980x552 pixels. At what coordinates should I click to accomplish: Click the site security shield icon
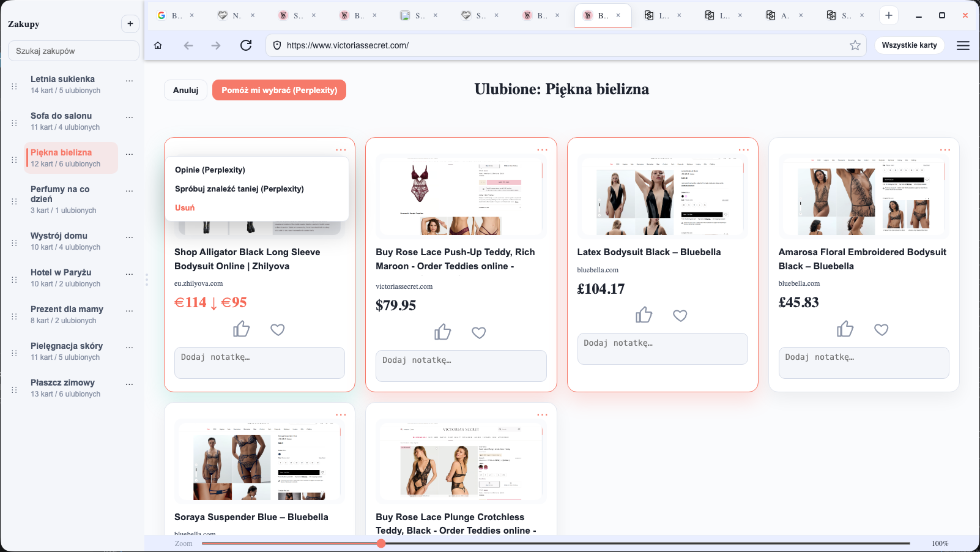[277, 45]
